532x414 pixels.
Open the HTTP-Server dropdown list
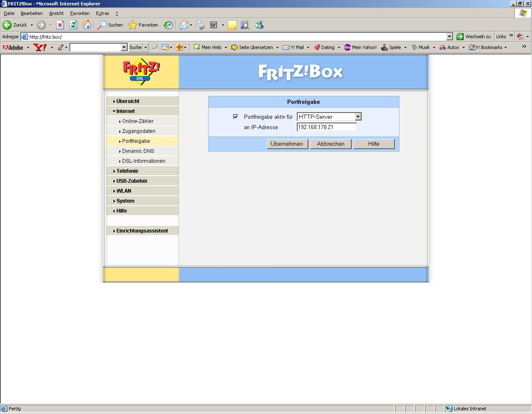(x=358, y=117)
